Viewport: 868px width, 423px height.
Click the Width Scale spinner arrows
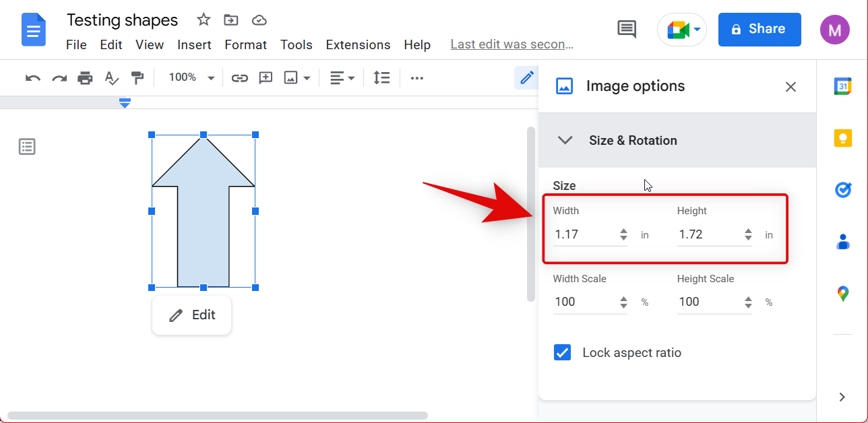tap(623, 302)
